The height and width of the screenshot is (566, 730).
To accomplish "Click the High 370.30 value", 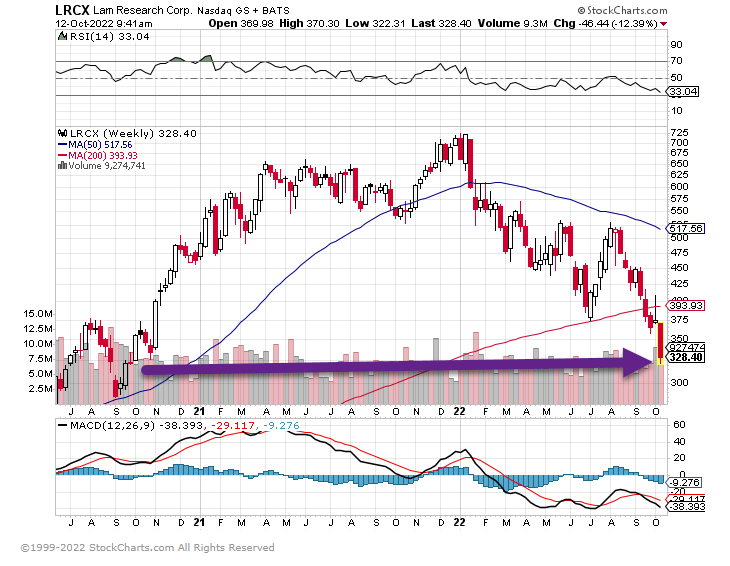I will (x=309, y=23).
